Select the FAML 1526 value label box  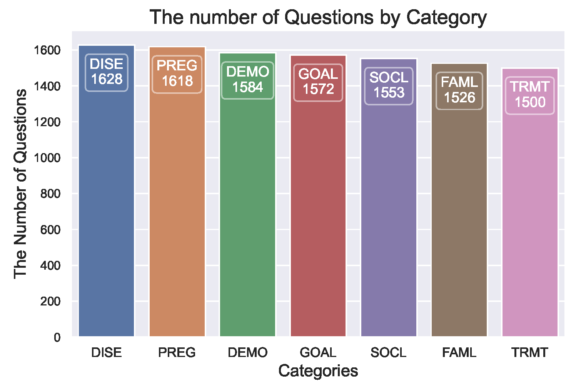click(x=459, y=90)
